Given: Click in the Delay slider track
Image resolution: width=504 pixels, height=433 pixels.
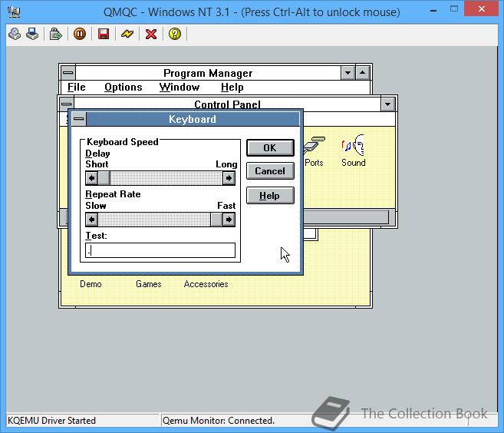Looking at the screenshot, I should 166,178.
